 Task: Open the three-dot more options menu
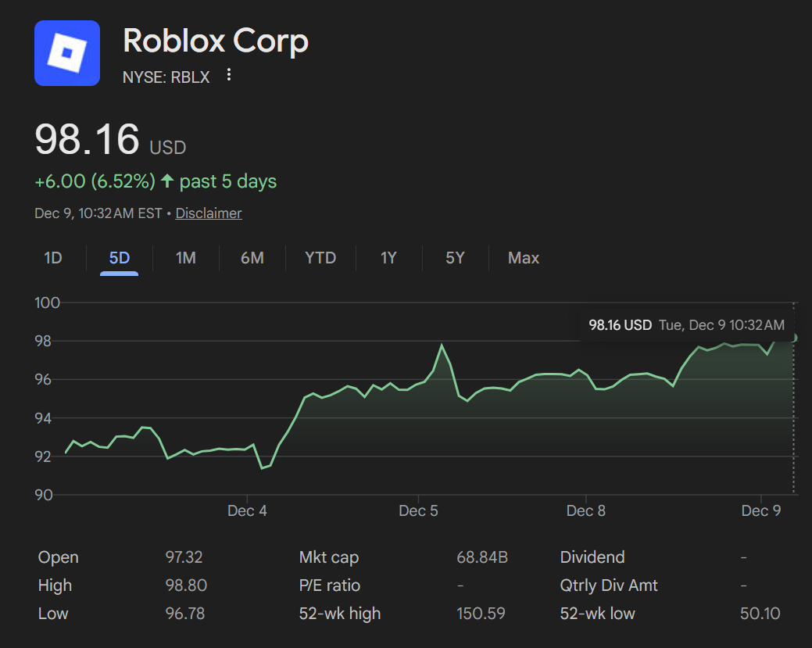tap(229, 75)
